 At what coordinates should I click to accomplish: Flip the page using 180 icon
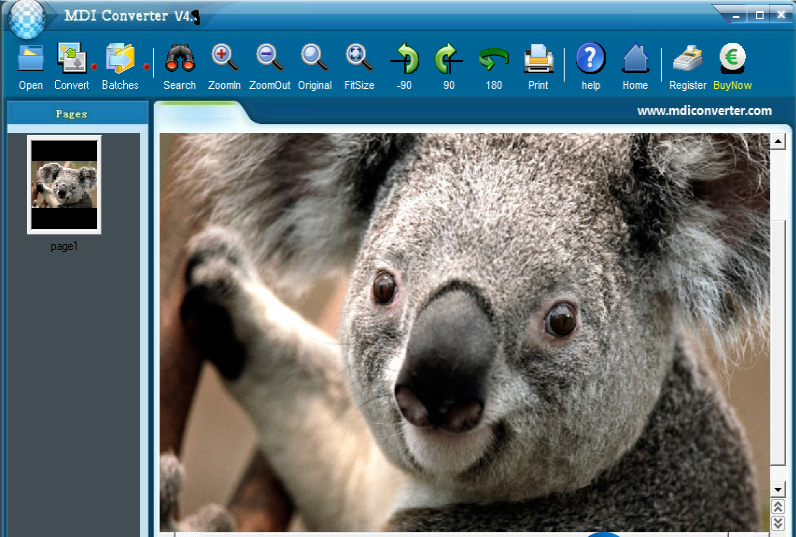tap(494, 60)
